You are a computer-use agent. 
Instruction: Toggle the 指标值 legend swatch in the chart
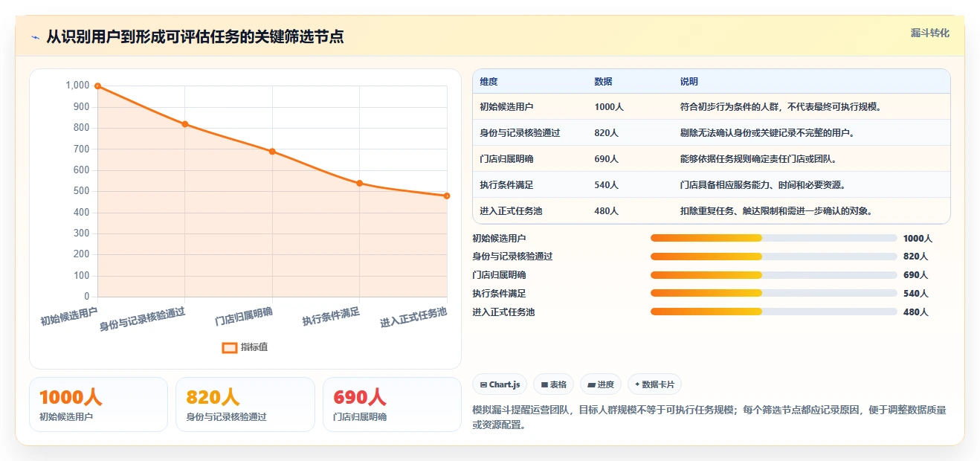click(229, 347)
